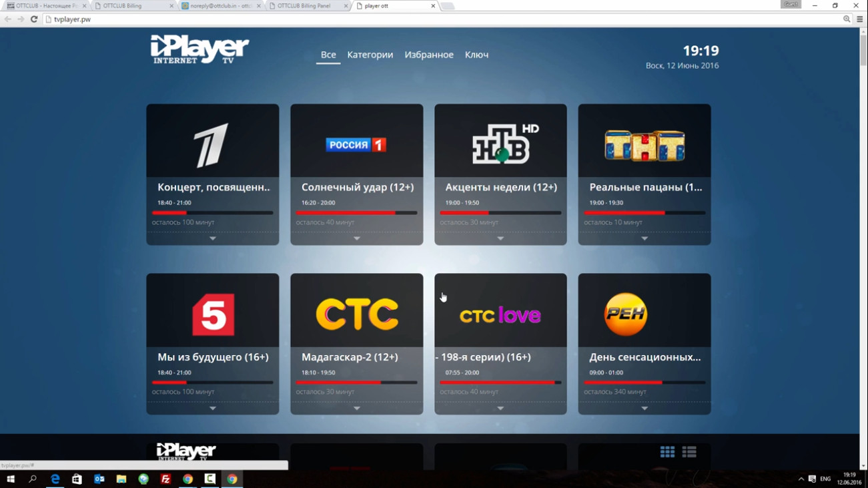The image size is (868, 488).
Task: Click the iPlayer logo in bottom bar
Action: pyautogui.click(x=186, y=452)
